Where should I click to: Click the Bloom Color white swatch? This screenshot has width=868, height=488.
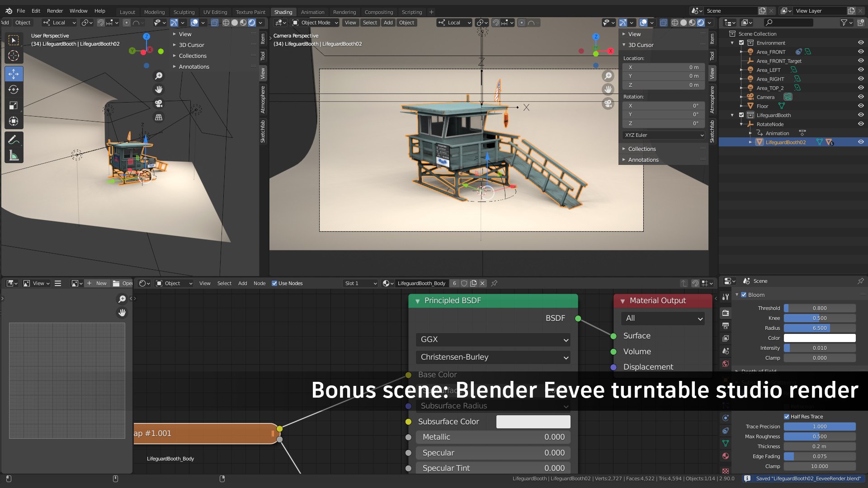coord(819,338)
